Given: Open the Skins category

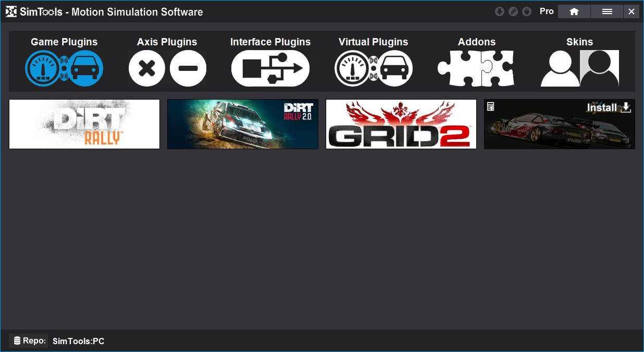Looking at the screenshot, I should [x=579, y=68].
